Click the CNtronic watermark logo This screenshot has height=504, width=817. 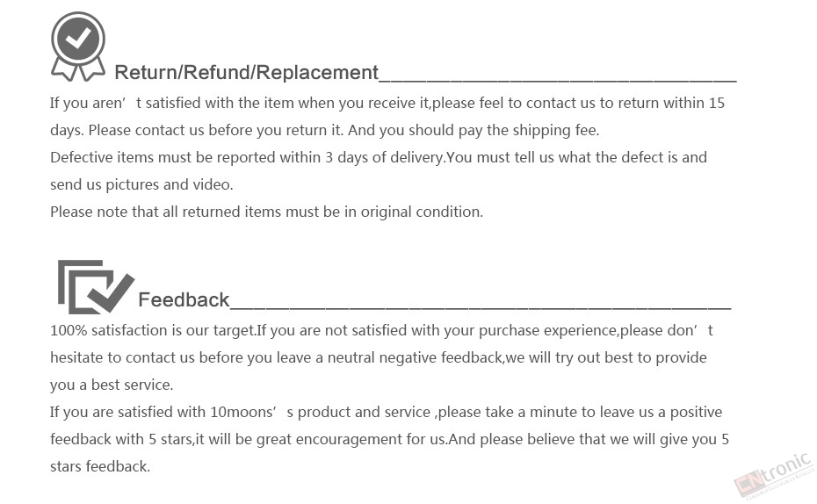[773, 474]
